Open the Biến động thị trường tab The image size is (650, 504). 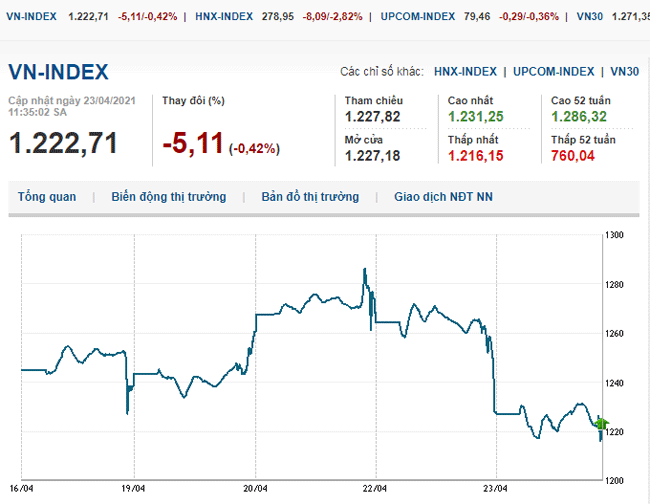pyautogui.click(x=169, y=197)
